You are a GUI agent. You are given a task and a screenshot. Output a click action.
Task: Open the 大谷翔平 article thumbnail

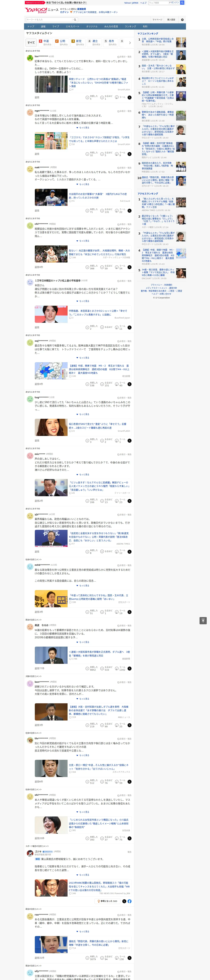point(51,198)
